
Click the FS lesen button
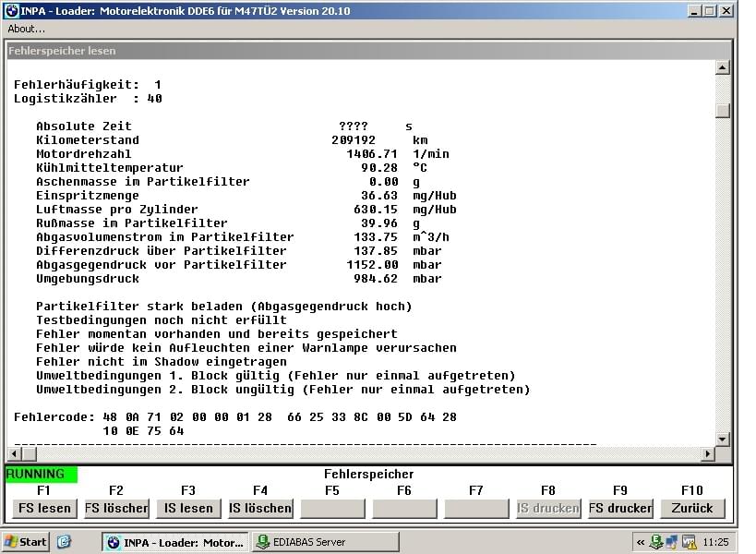coord(44,508)
